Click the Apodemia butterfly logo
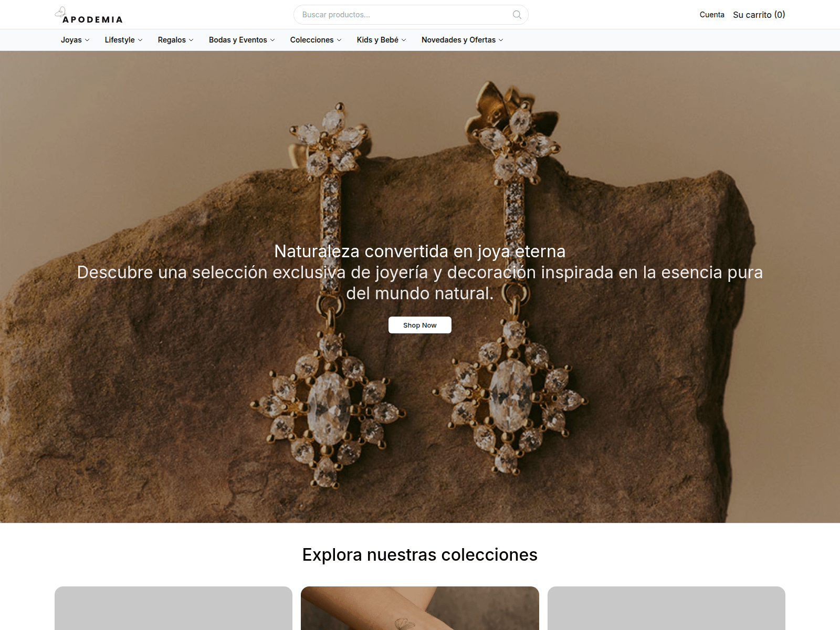 pyautogui.click(x=89, y=15)
